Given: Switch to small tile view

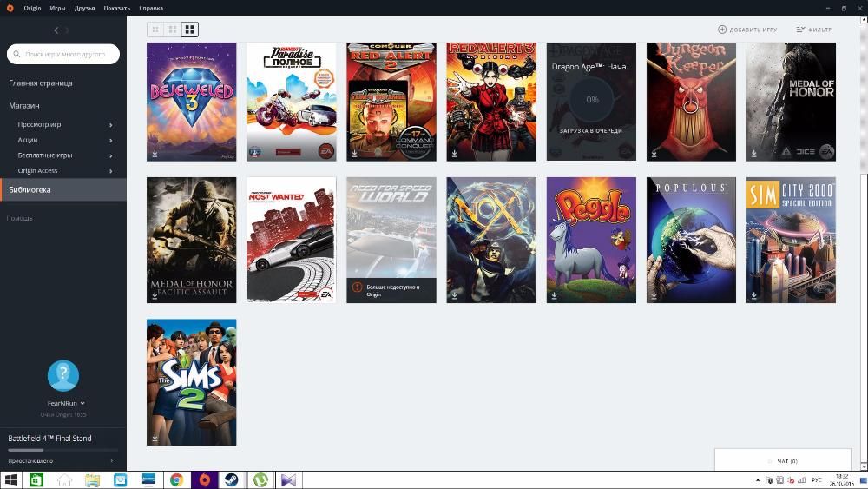Looking at the screenshot, I should point(155,30).
